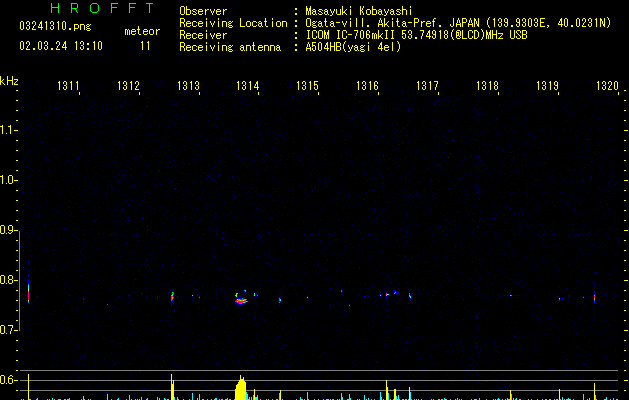Image resolution: width=629 pixels, height=400 pixels.
Task: Click the date stamp 02.03.24 13:10
Action: tap(61, 46)
